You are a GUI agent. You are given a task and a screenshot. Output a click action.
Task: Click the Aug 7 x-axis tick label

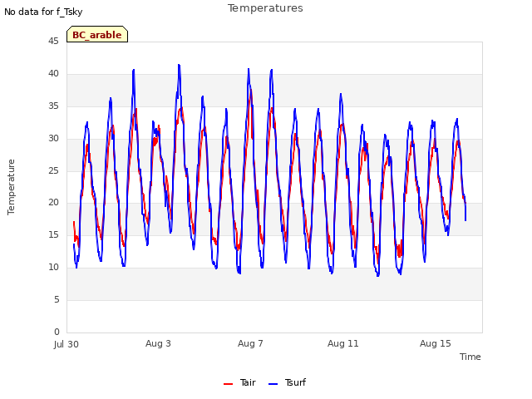click(x=250, y=343)
